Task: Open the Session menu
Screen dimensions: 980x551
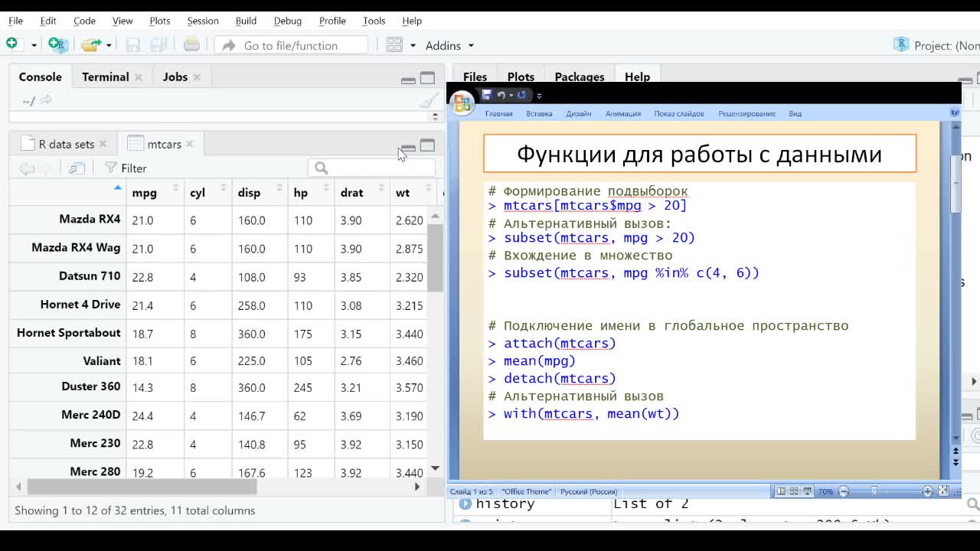Action: (x=203, y=21)
